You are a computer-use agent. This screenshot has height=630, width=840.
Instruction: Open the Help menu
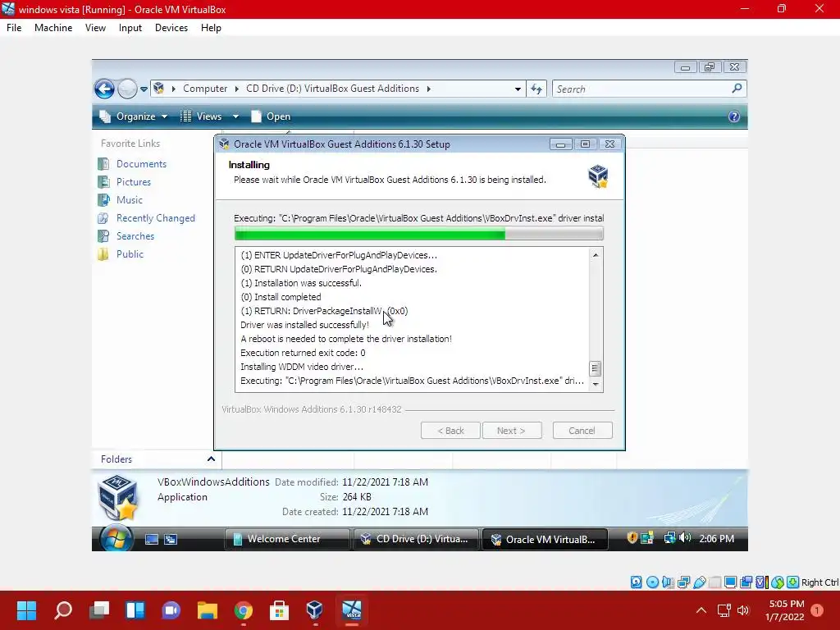[x=211, y=28]
